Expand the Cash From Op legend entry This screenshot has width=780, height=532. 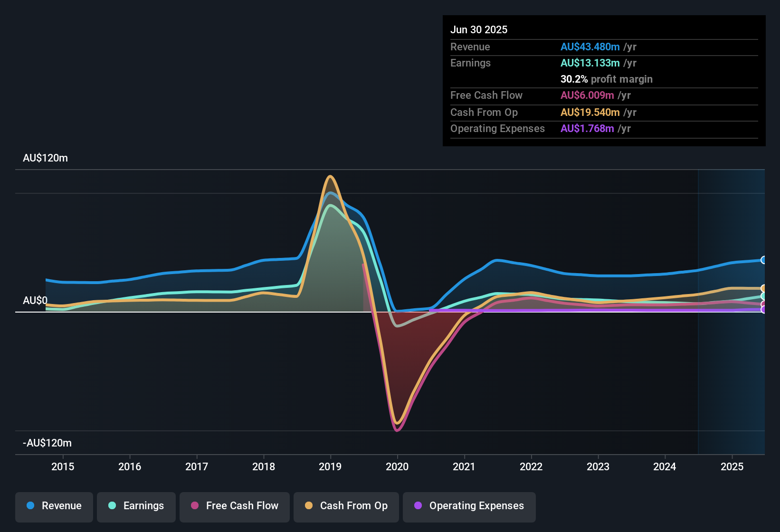coord(346,506)
